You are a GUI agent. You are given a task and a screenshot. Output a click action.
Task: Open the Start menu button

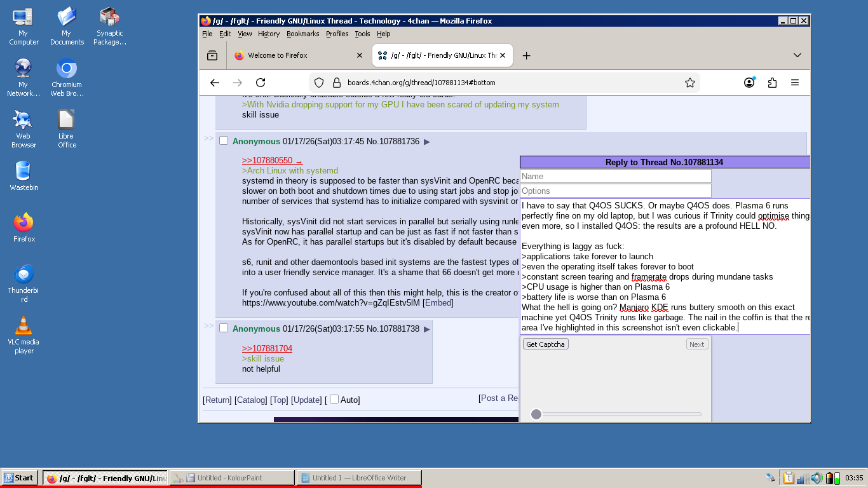tap(18, 478)
